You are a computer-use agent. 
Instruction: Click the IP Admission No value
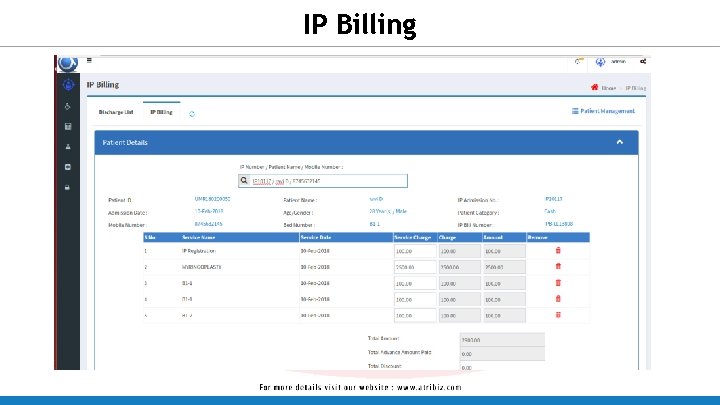pos(554,199)
